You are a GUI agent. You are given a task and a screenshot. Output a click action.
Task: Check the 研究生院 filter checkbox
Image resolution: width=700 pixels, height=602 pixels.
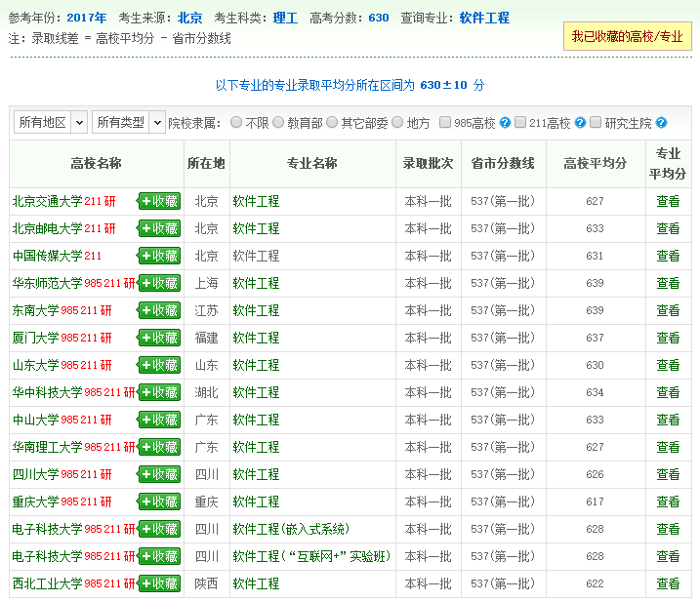[x=596, y=122]
